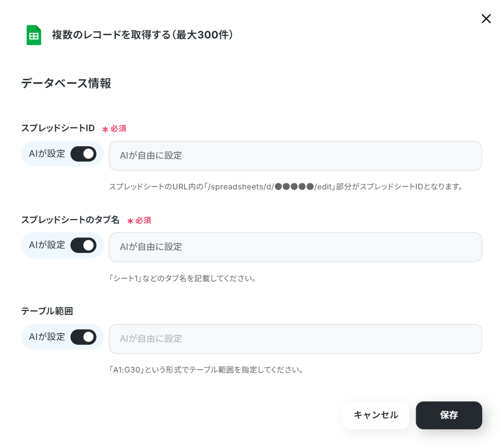Click the A1:G30 range format hint
The width and height of the screenshot is (503, 448).
pyautogui.click(x=206, y=370)
